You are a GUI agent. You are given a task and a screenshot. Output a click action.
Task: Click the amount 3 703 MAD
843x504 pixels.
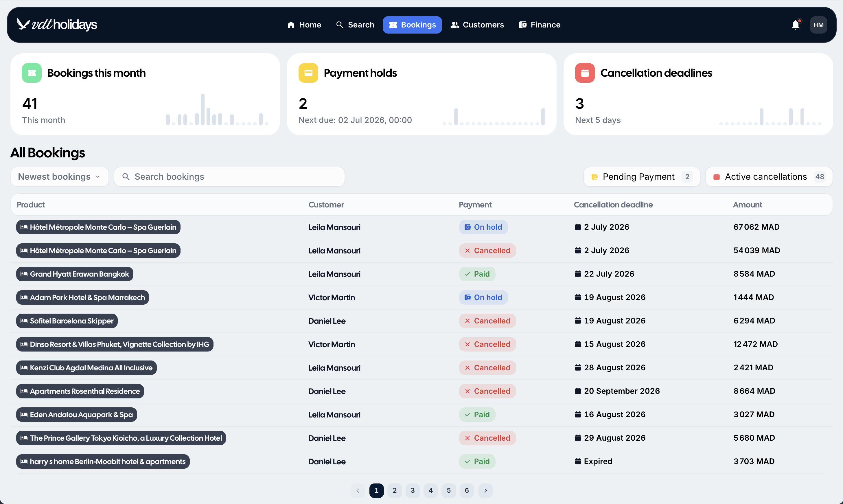click(x=754, y=461)
